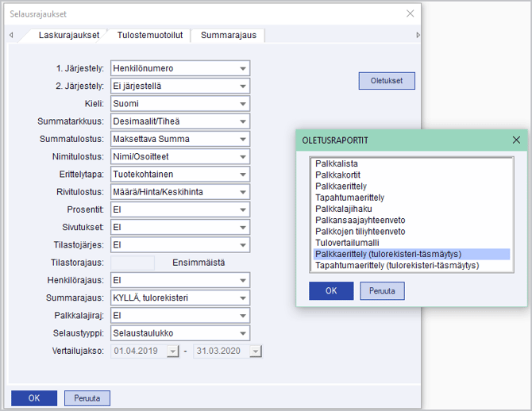
Task: Open the Selaustyyppi dropdown
Action: pyautogui.click(x=243, y=333)
